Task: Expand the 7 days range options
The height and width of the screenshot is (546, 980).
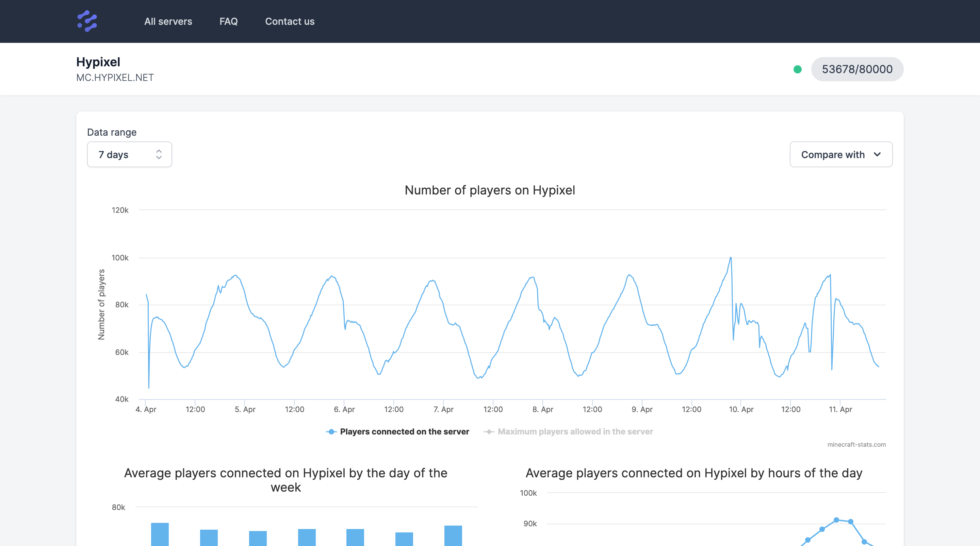Action: [129, 154]
